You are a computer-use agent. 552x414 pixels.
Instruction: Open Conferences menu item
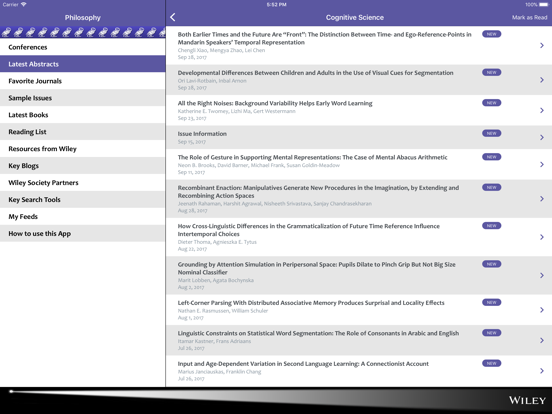(x=83, y=47)
